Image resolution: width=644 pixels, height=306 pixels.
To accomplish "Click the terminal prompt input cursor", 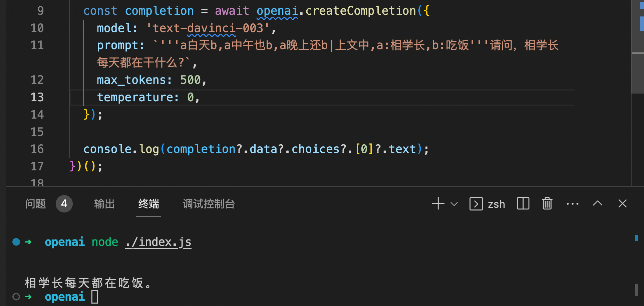I will pyautogui.click(x=95, y=297).
